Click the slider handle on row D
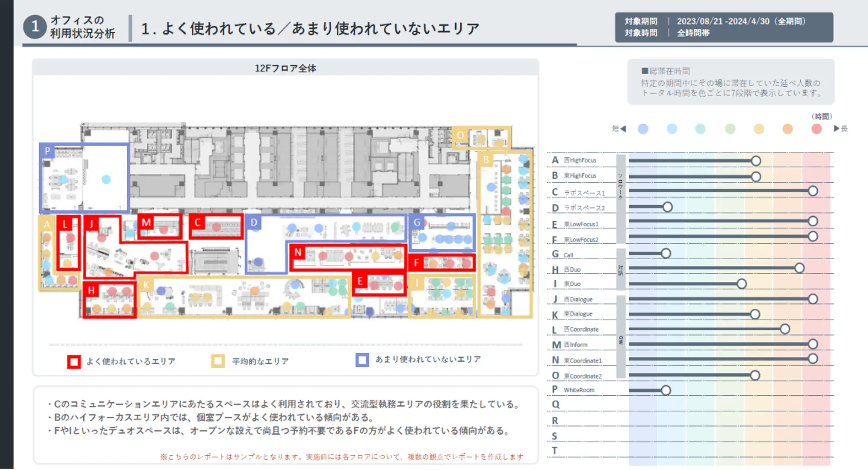This screenshot has height=470, width=868. pos(667,207)
